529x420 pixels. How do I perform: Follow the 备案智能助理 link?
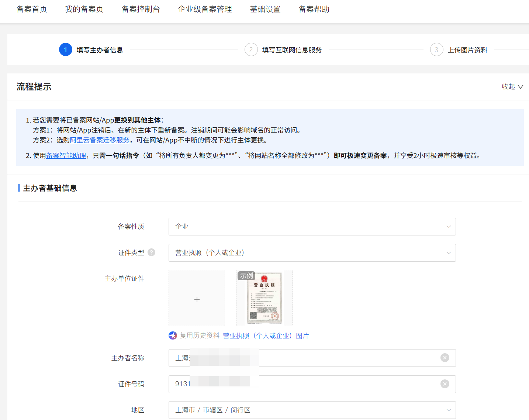[66, 155]
